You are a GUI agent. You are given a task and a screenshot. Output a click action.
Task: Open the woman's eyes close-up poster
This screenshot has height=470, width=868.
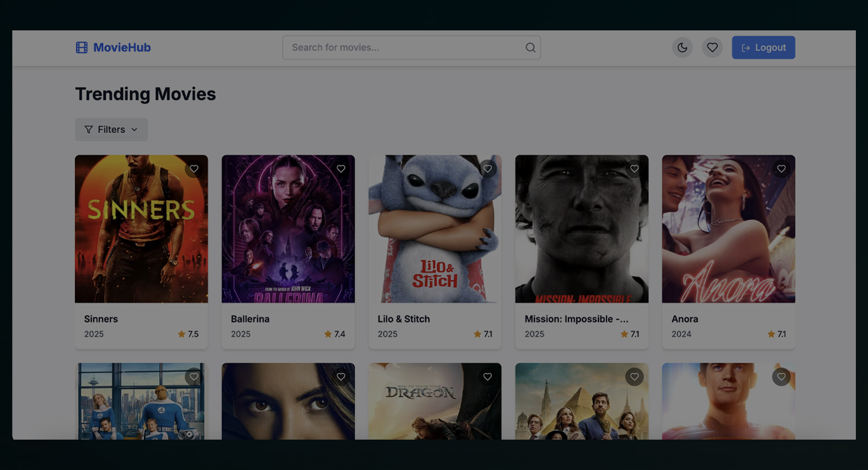(288, 402)
